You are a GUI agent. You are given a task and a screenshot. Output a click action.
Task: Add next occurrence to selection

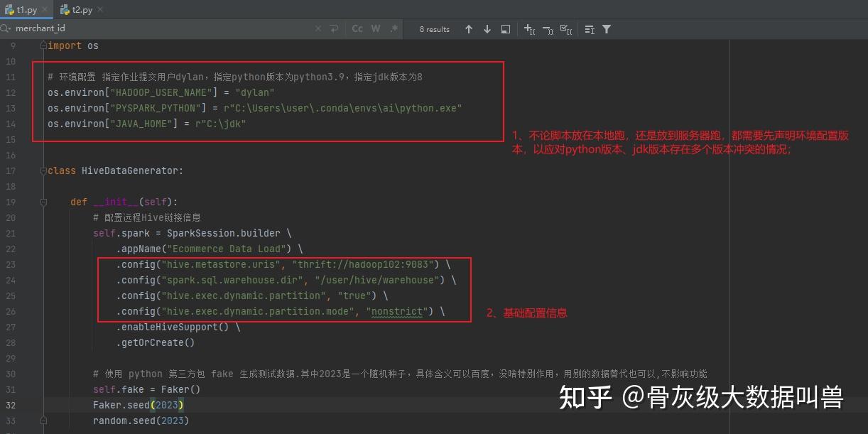point(529,29)
